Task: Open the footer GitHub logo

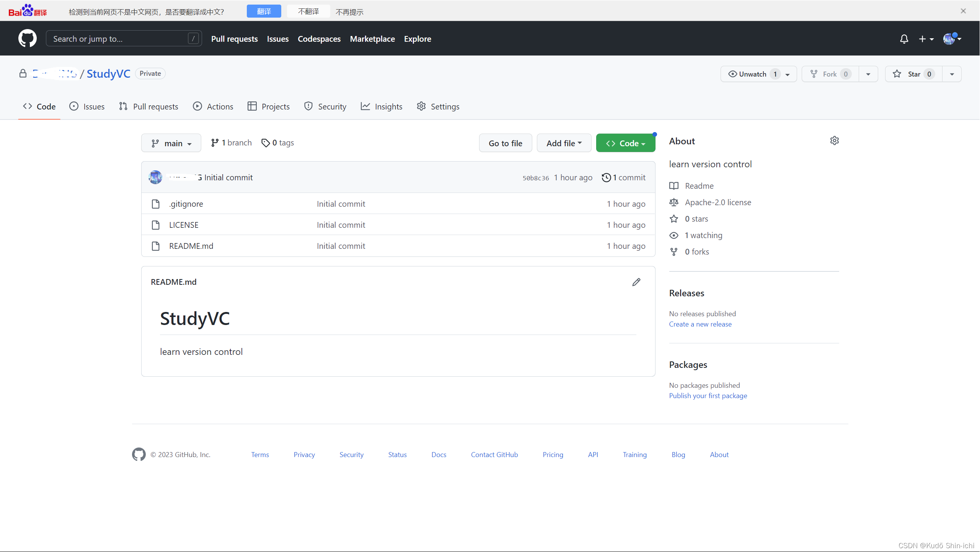Action: click(x=139, y=454)
